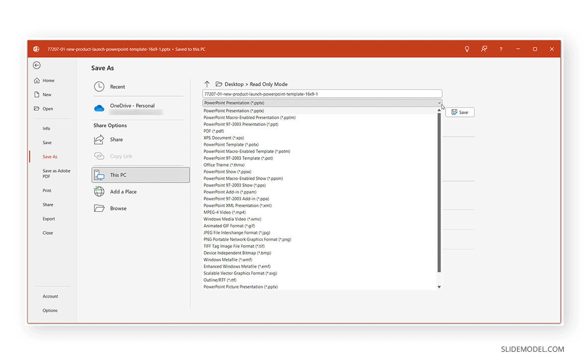The image size is (588, 364).
Task: Click the Browse folder icon
Action: coord(99,208)
